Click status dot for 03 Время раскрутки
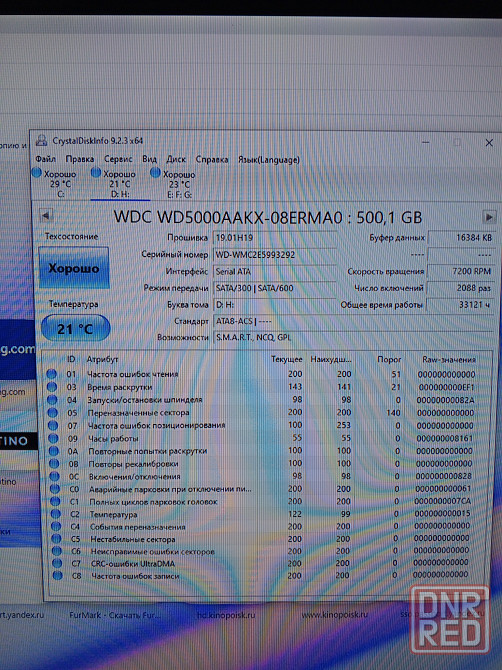The width and height of the screenshot is (502, 670). [52, 387]
